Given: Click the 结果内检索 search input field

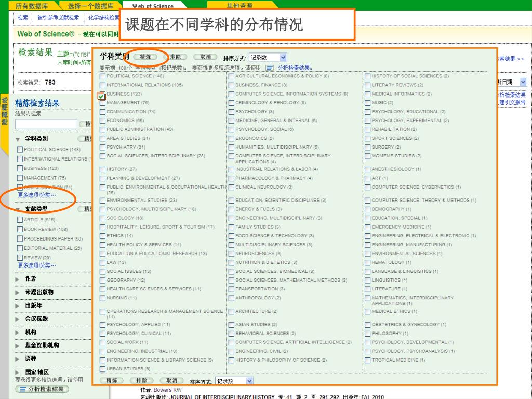Looking at the screenshot, I should (46, 124).
